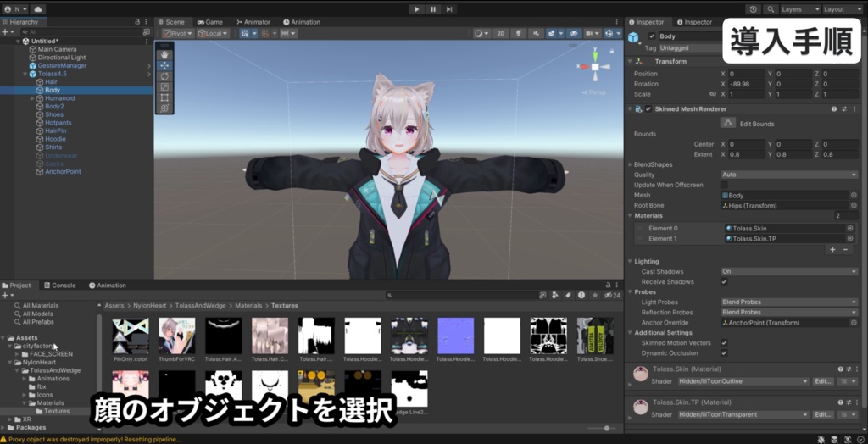Click the Body mesh object picker circle
This screenshot has width=868, height=444.
(853, 196)
